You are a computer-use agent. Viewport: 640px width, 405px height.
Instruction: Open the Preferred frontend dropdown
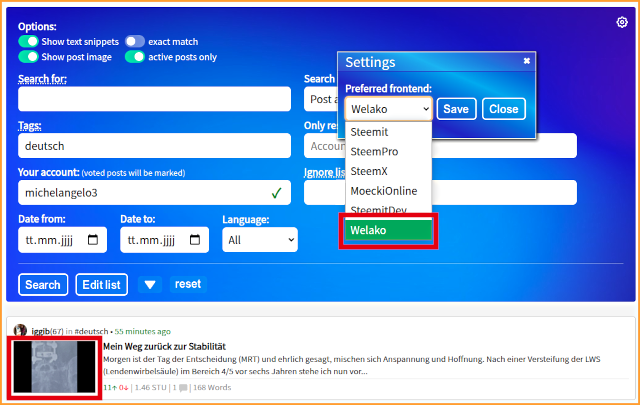tap(389, 109)
